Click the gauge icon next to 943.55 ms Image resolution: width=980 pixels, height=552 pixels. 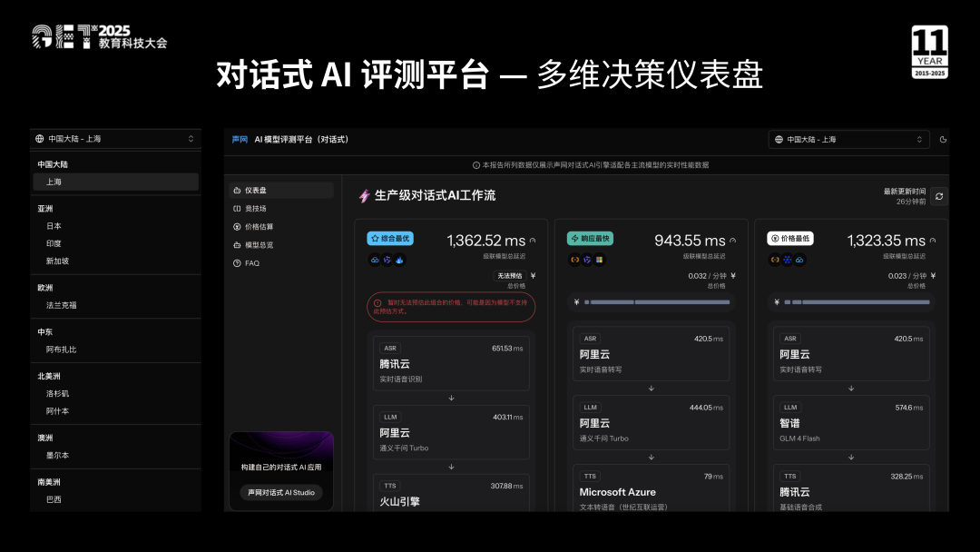732,240
